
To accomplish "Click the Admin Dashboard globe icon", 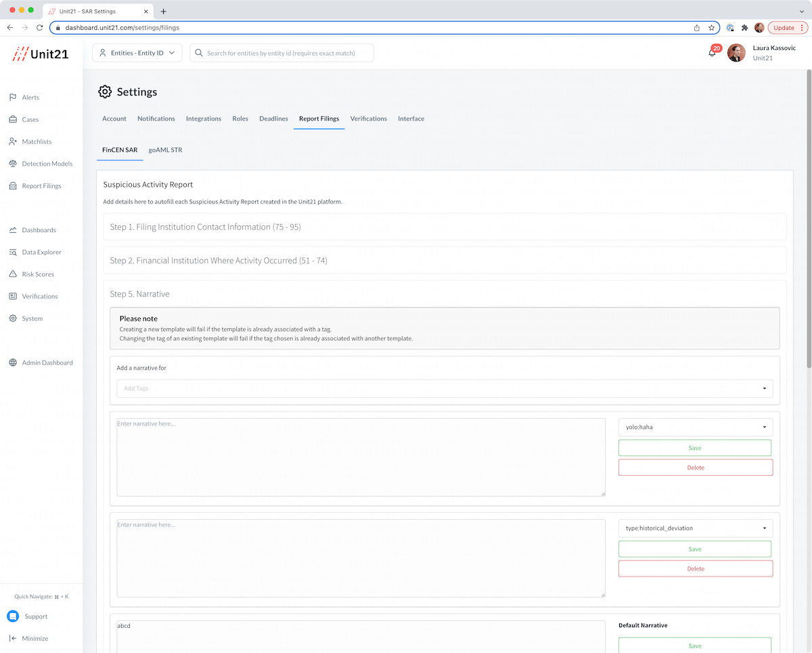I will click(13, 363).
